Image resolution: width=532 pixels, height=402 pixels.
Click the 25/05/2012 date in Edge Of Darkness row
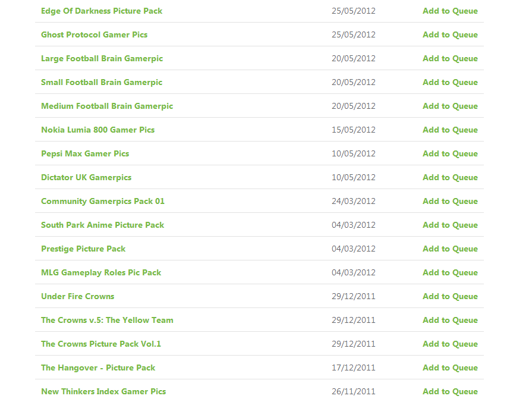[354, 11]
